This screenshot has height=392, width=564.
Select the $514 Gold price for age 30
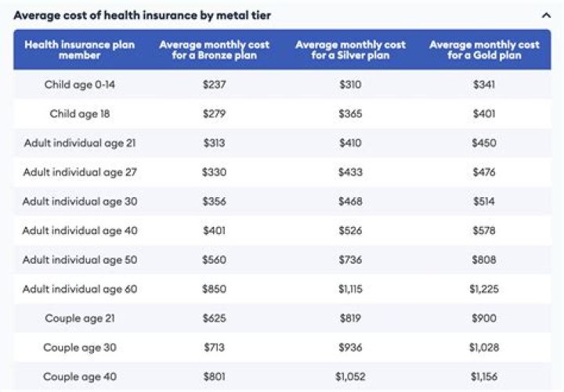point(484,201)
